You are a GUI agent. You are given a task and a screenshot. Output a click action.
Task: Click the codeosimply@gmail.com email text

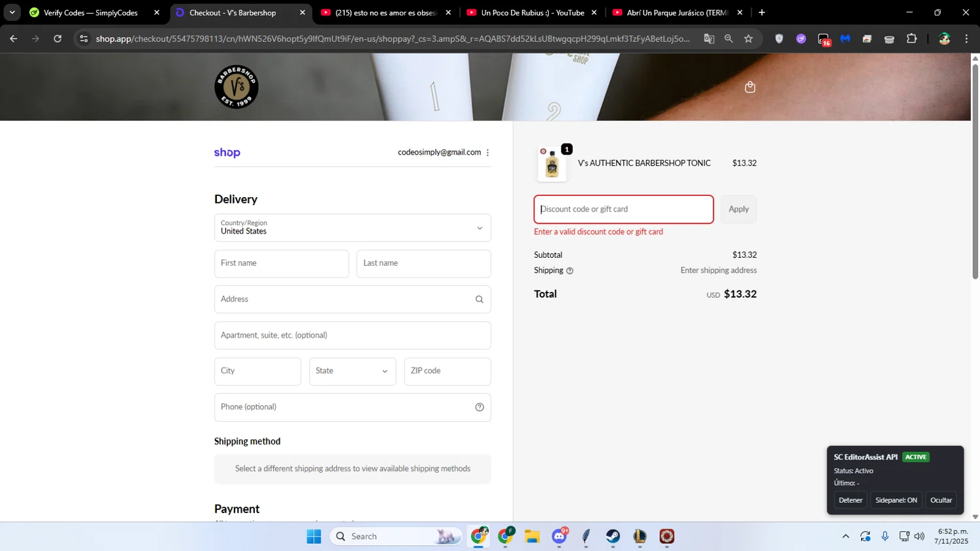click(x=439, y=153)
